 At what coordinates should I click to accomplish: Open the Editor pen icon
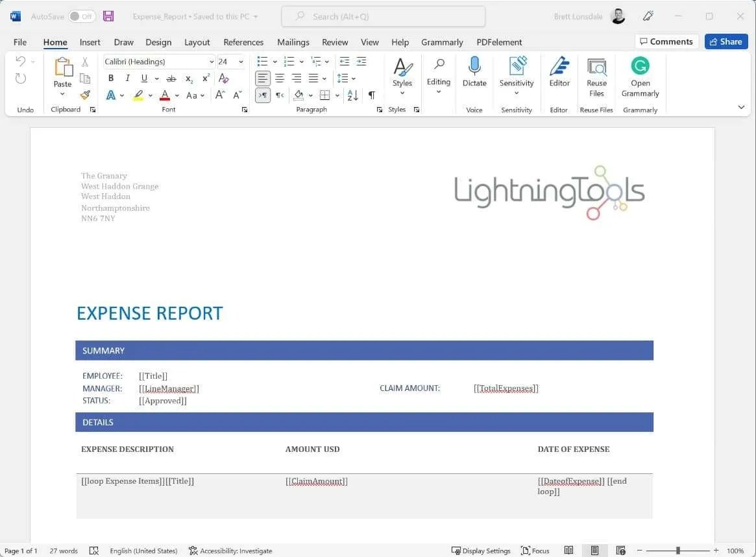(x=559, y=65)
